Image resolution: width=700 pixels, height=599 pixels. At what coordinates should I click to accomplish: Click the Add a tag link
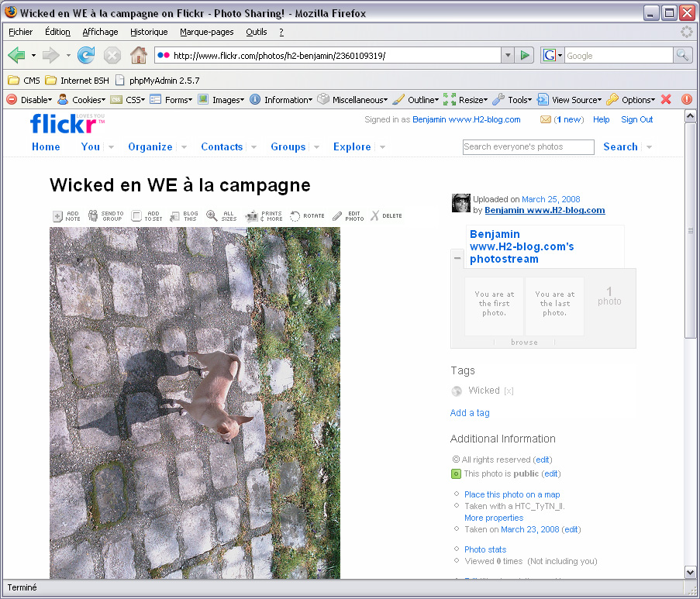470,413
